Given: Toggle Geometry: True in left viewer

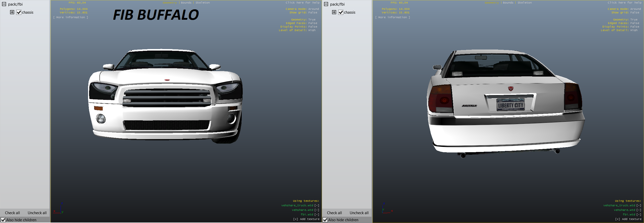Looking at the screenshot, I should click(x=303, y=19).
